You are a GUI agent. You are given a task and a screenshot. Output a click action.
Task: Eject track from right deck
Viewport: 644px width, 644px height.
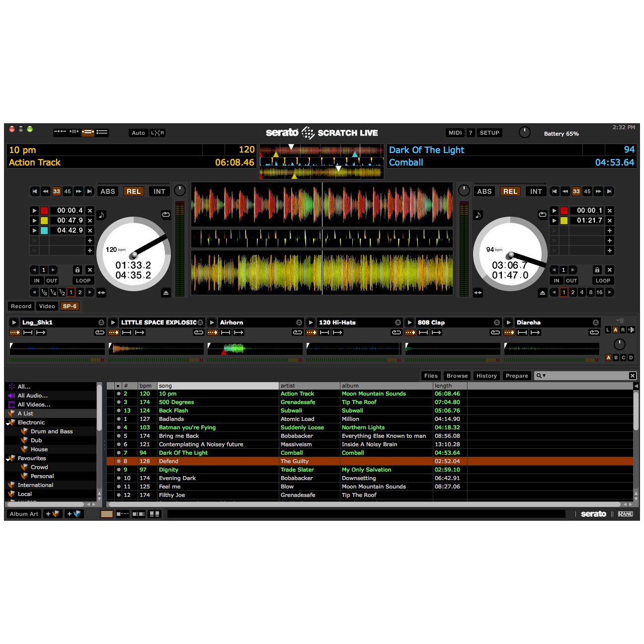(x=543, y=293)
